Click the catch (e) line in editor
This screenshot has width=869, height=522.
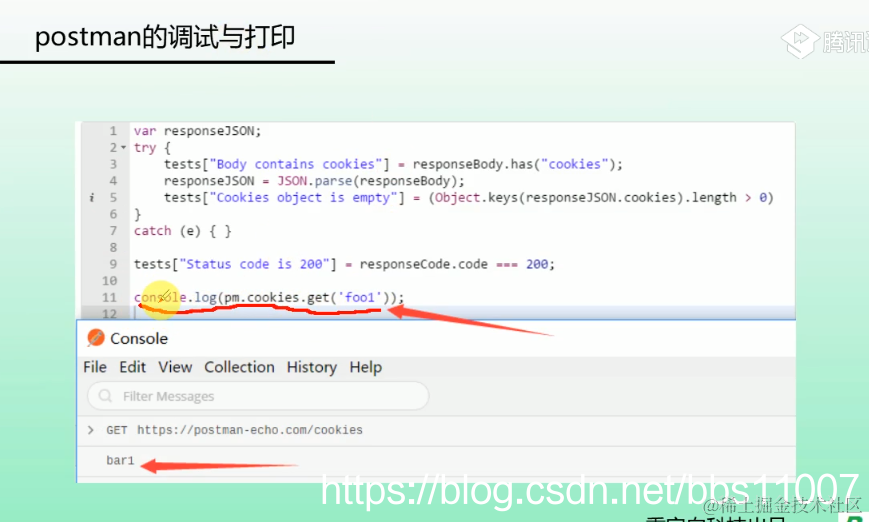tap(182, 231)
